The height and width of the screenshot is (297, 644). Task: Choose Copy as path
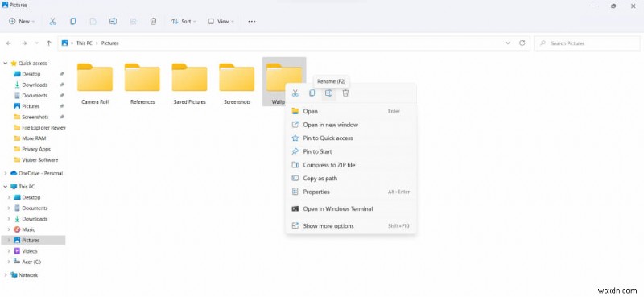pos(351,179)
